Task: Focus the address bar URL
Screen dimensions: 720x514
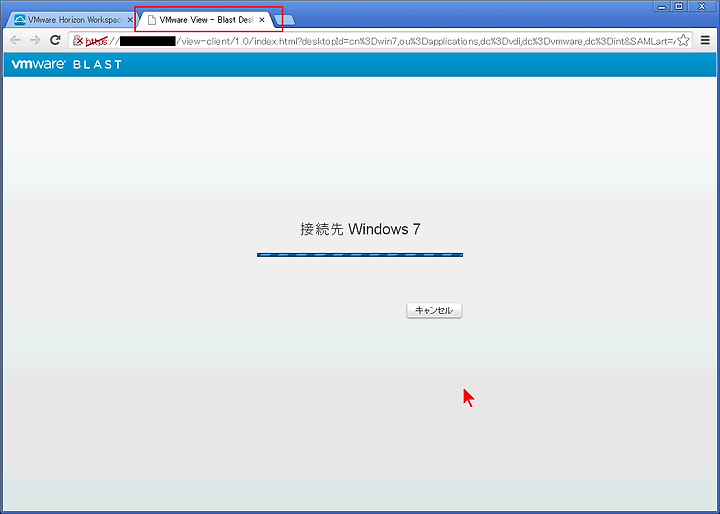Action: point(380,41)
